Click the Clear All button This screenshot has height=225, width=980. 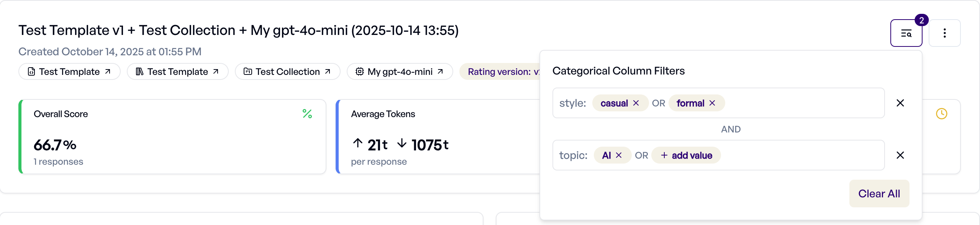coord(879,194)
